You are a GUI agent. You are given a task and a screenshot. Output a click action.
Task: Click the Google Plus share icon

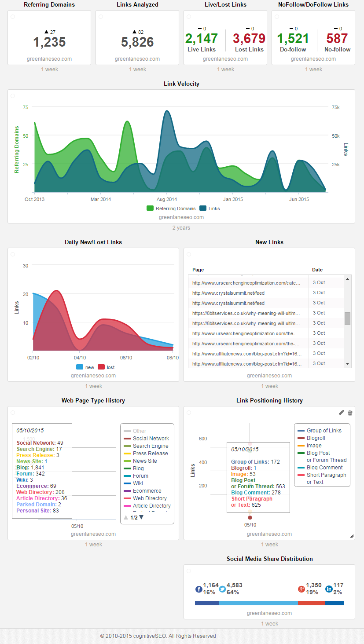tap(301, 589)
